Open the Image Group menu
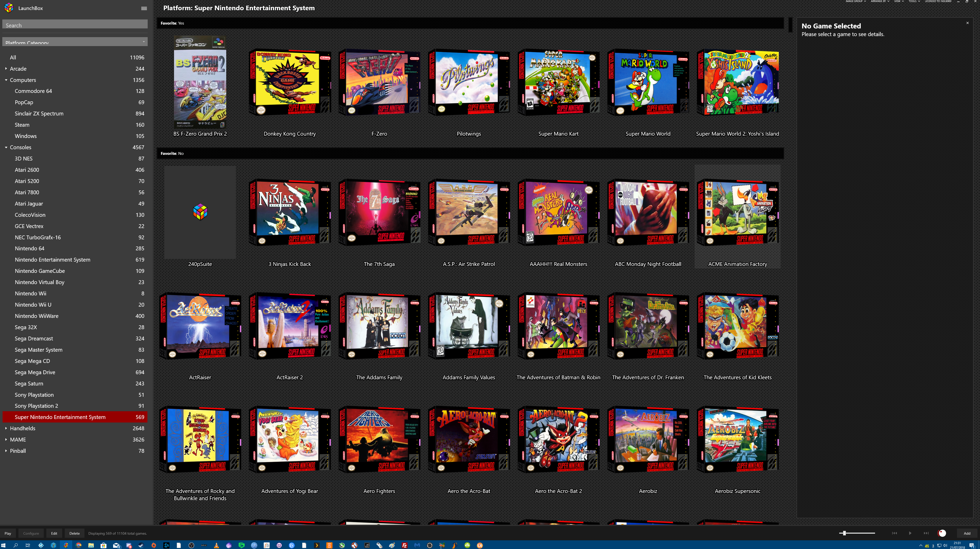The width and height of the screenshot is (980, 549). [x=856, y=2]
